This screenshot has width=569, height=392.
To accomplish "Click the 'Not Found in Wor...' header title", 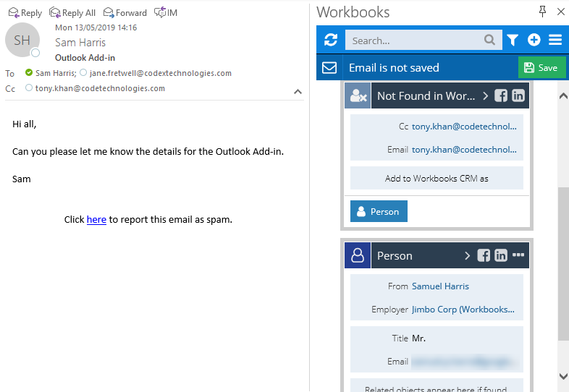I will pyautogui.click(x=426, y=95).
